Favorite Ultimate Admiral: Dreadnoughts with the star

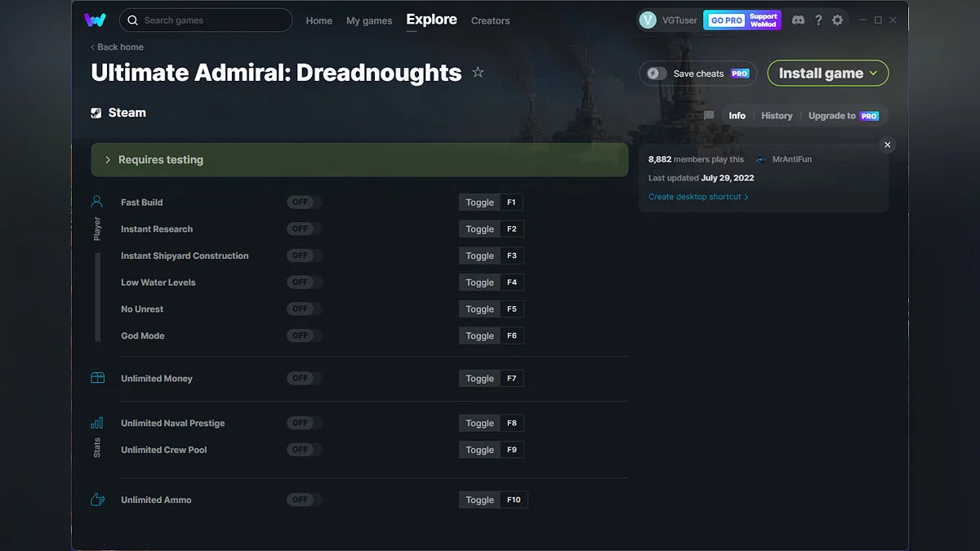[478, 72]
